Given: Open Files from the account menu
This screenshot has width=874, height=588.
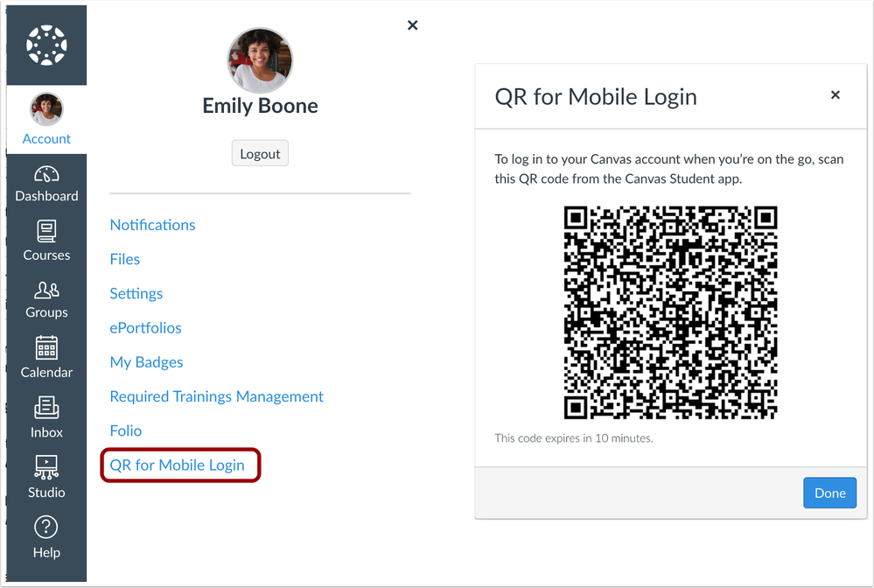Looking at the screenshot, I should coord(124,259).
